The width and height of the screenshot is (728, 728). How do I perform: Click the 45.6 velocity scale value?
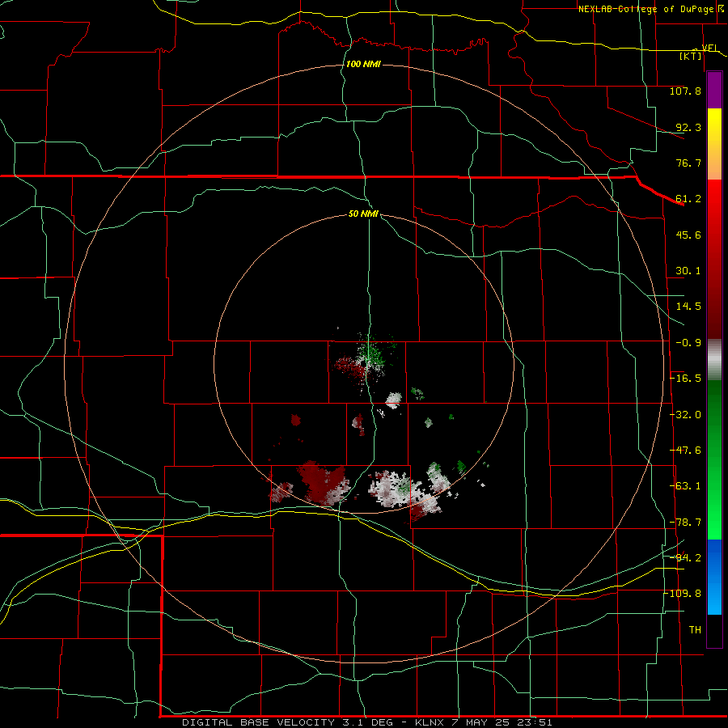coord(688,235)
